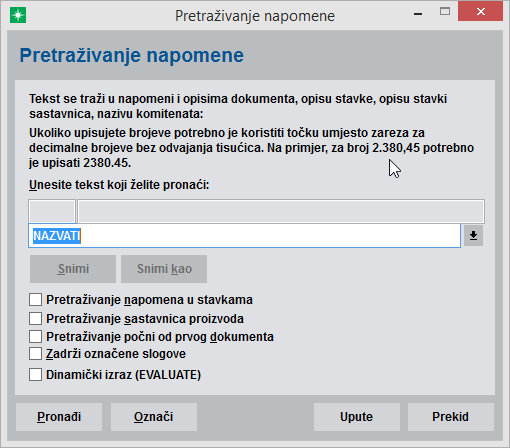Close the dialog with the red X
This screenshot has width=510, height=448.
[x=480, y=12]
